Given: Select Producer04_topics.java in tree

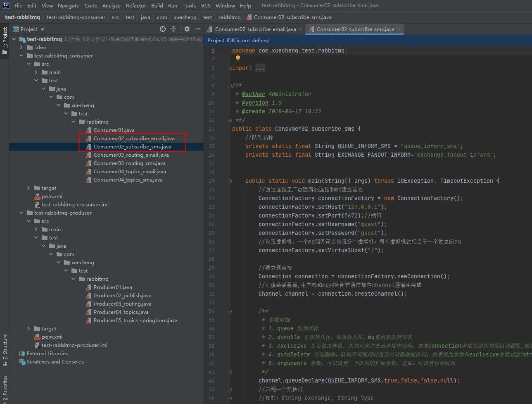Looking at the screenshot, I should pyautogui.click(x=121, y=312).
